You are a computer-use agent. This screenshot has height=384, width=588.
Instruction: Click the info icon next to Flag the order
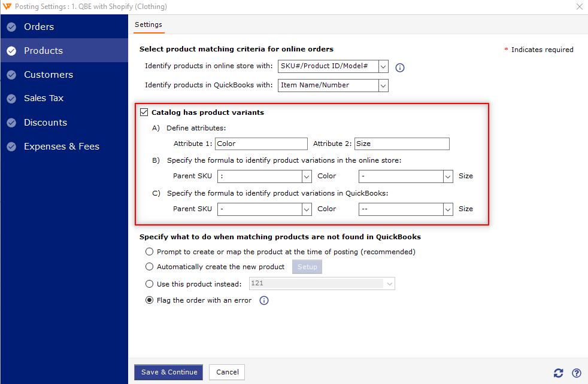tap(264, 300)
